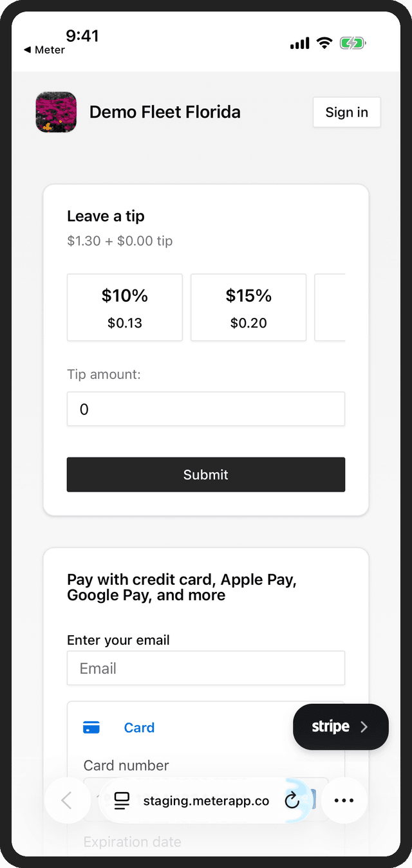Open the staging.meterapp.co address bar
The image size is (412, 868).
(x=206, y=800)
